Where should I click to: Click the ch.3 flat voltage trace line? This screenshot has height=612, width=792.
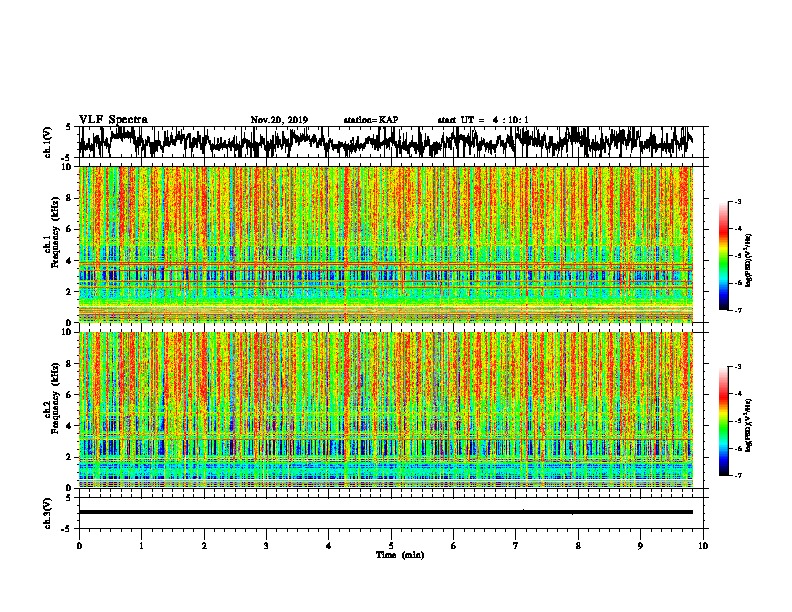coord(385,512)
